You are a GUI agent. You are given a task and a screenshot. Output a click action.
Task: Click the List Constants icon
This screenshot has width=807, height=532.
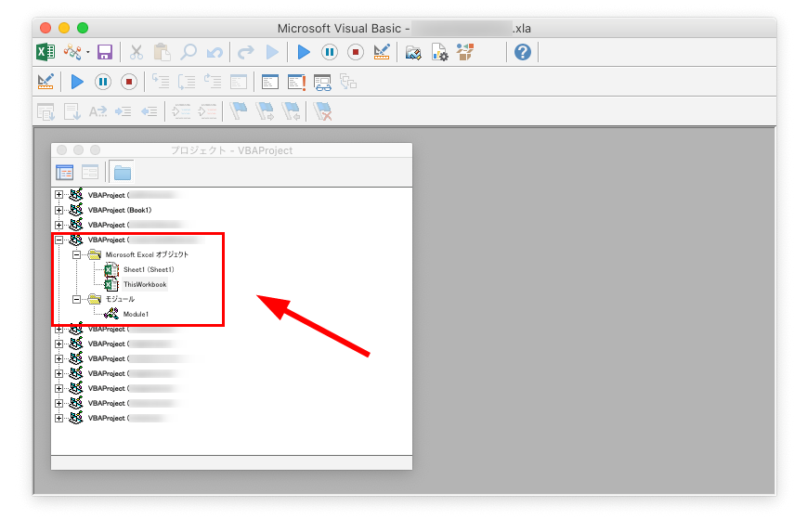pyautogui.click(x=72, y=111)
